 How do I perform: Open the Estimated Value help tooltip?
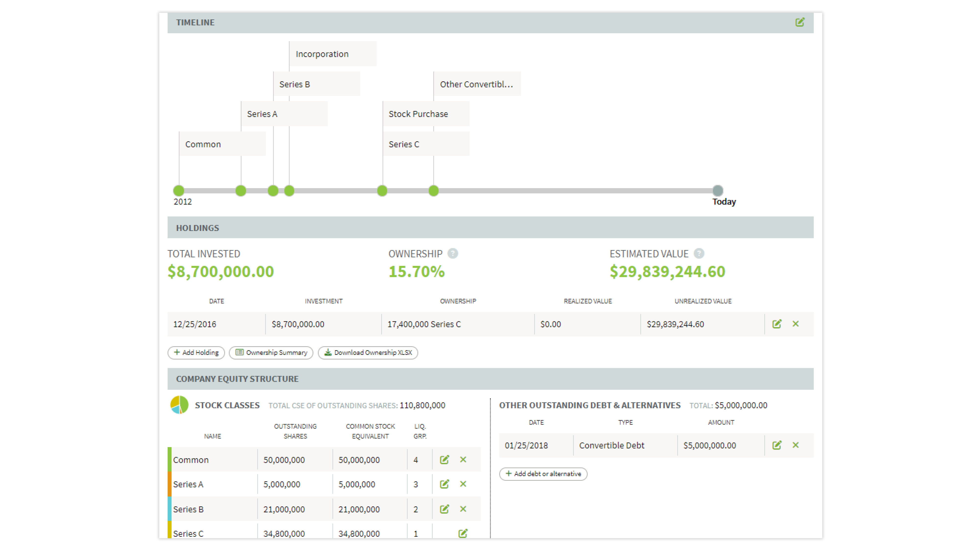(699, 254)
